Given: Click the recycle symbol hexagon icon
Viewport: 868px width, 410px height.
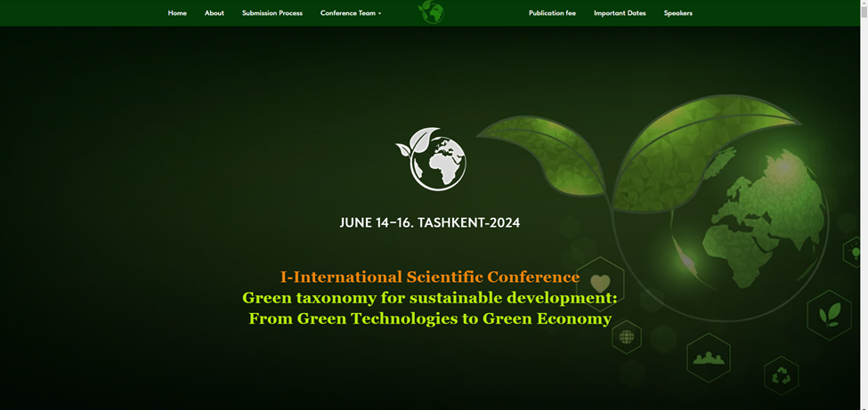Looking at the screenshot, I should click(781, 375).
